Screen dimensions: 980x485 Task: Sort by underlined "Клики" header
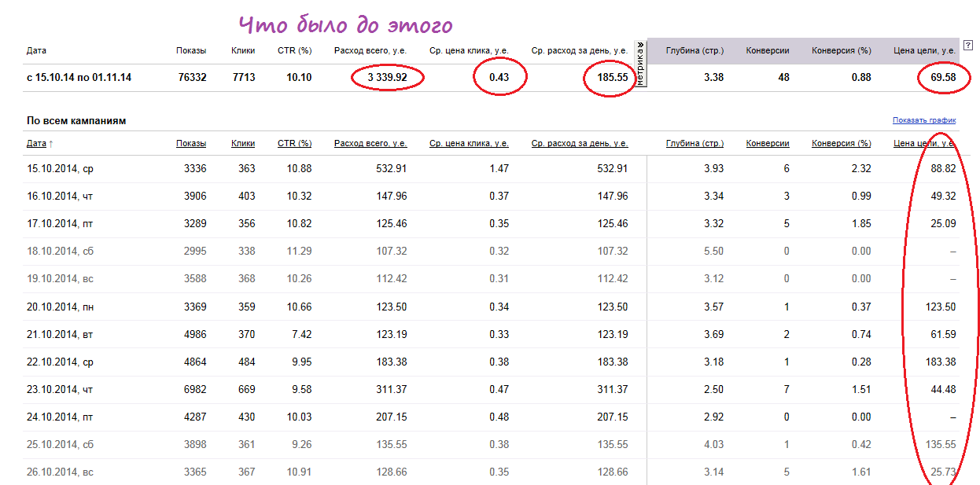click(243, 144)
